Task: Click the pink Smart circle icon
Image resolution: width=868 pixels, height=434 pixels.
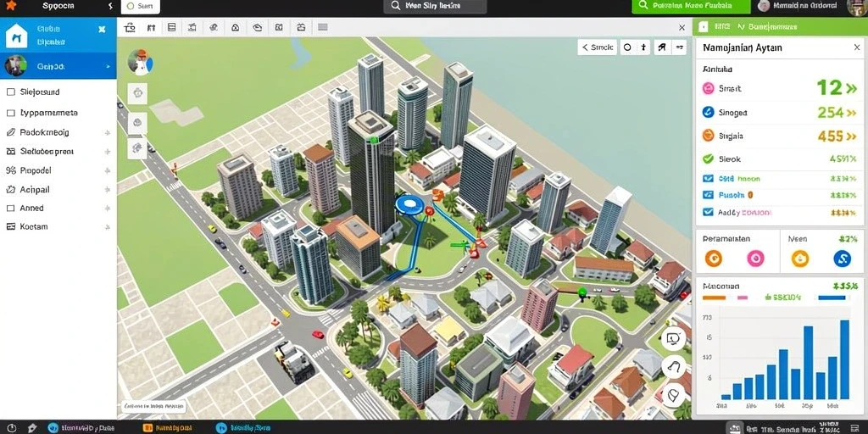Action: (x=708, y=88)
